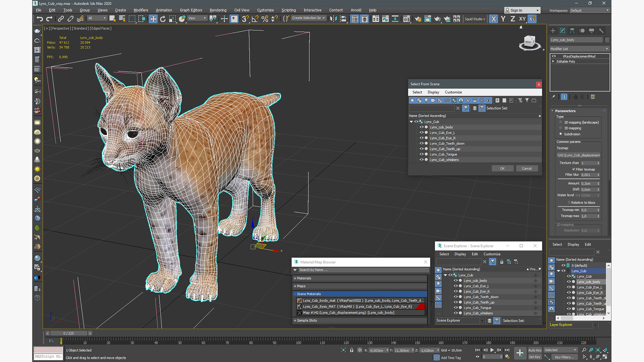This screenshot has height=362, width=644.
Task: Toggle visibility of Lynx_Cub_whiskers in Scene Explorer
Action: point(455,313)
